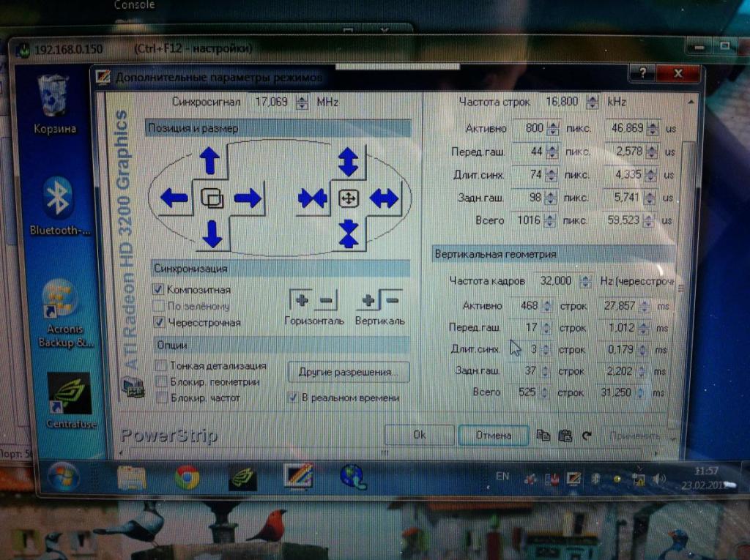Image resolution: width=750 pixels, height=560 pixels.
Task: Open the Другие разрешения dialog
Action: (348, 372)
